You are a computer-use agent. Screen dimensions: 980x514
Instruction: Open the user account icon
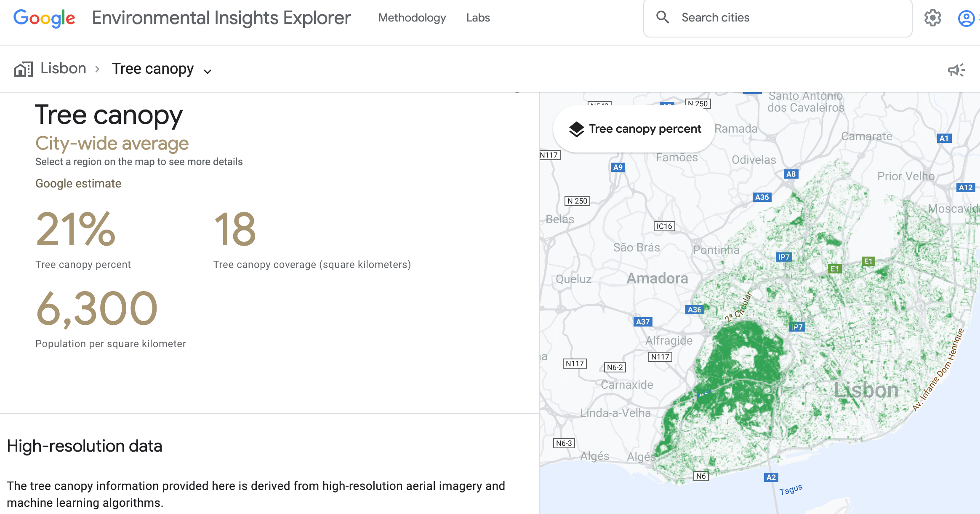point(966,18)
